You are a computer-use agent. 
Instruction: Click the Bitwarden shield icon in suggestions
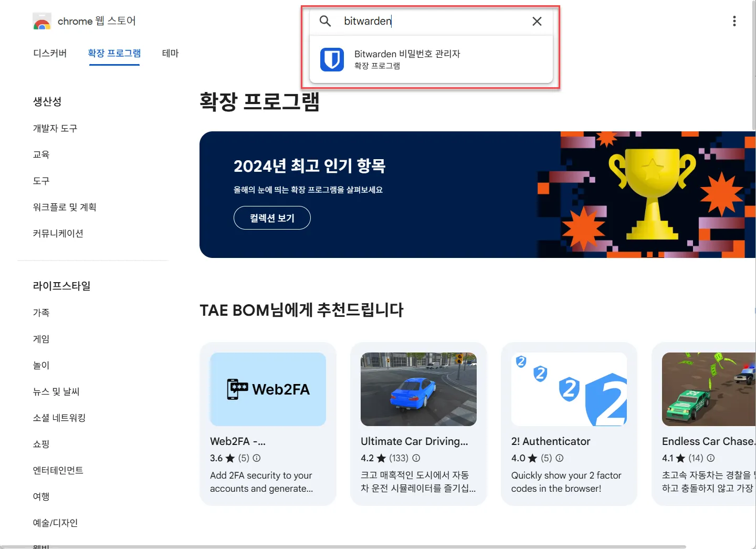(332, 59)
